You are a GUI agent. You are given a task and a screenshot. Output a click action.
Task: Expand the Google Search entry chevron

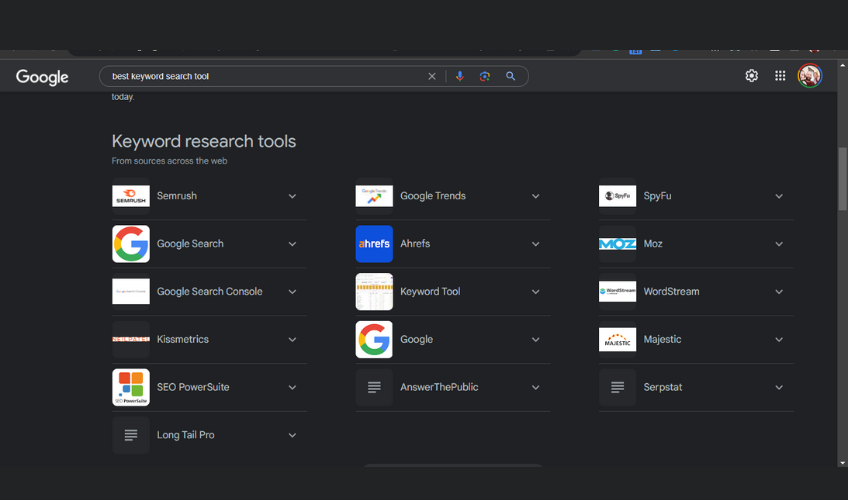(292, 244)
